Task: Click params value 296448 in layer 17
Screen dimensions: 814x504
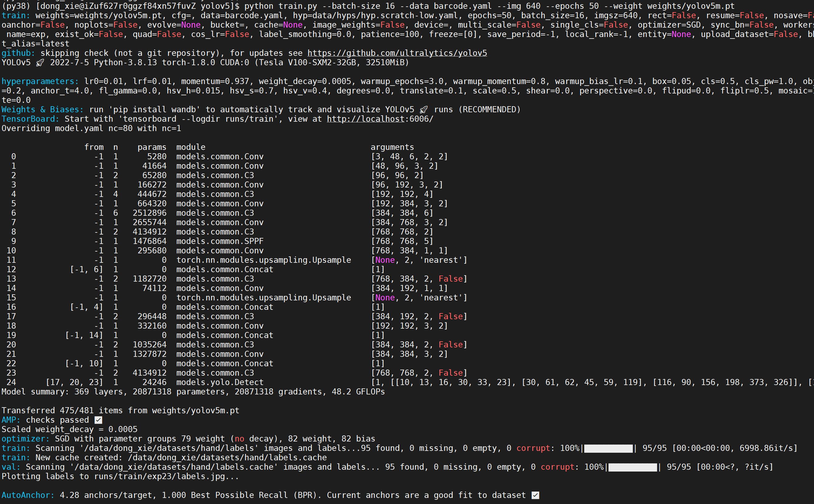Action: (x=152, y=316)
